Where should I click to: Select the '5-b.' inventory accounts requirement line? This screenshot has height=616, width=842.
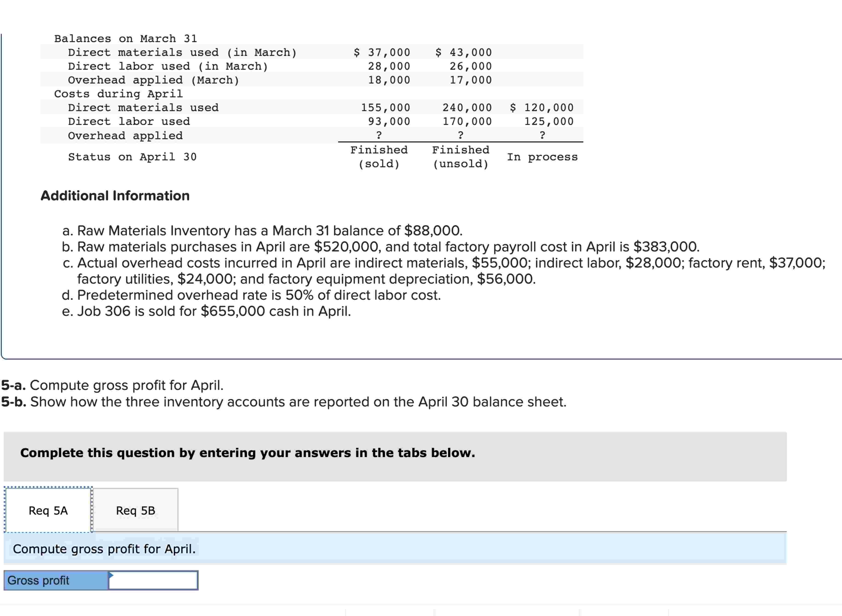(x=284, y=402)
